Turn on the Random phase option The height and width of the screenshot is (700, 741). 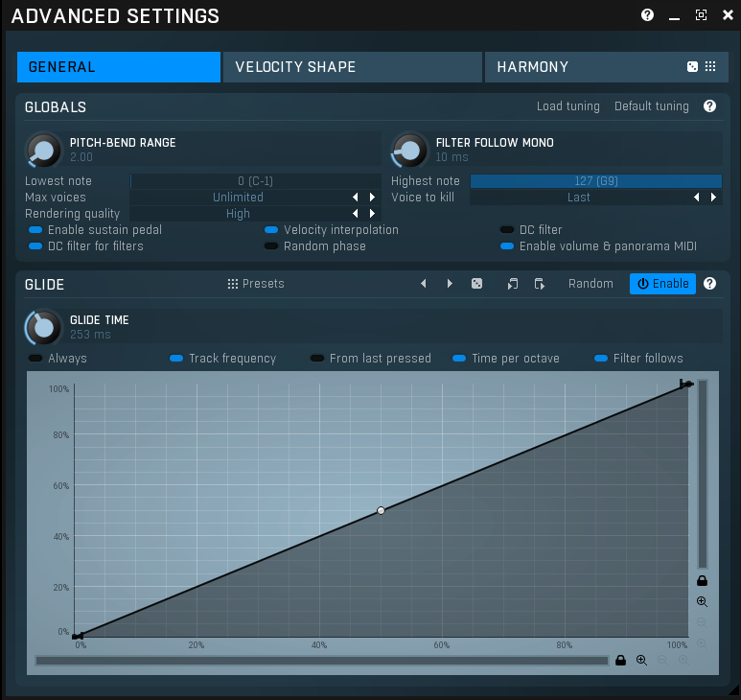(271, 246)
